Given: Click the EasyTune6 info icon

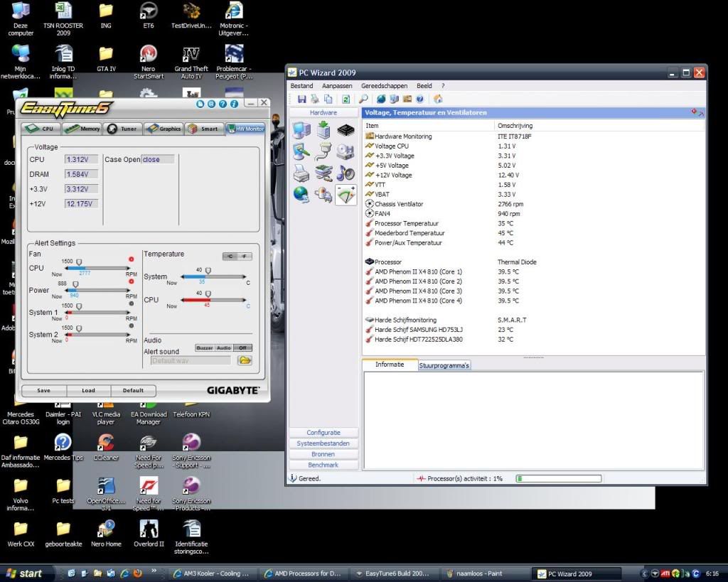Looking at the screenshot, I should point(234,104).
